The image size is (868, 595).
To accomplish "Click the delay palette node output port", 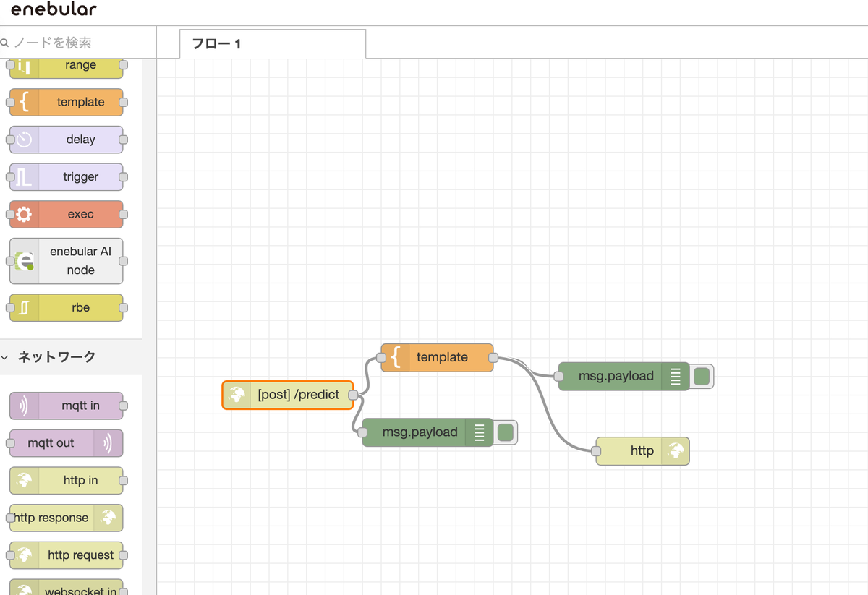I will click(x=123, y=140).
